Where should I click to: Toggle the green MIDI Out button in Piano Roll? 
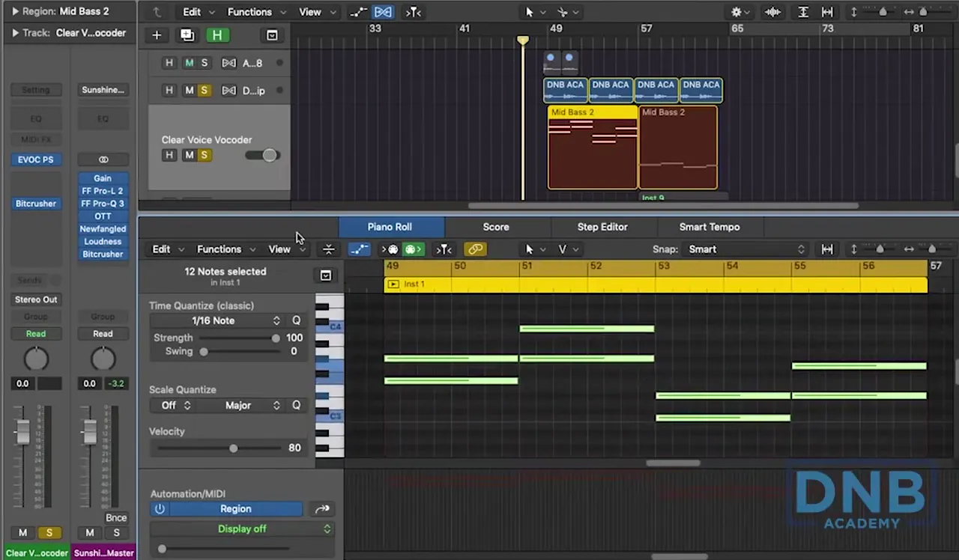coord(413,249)
